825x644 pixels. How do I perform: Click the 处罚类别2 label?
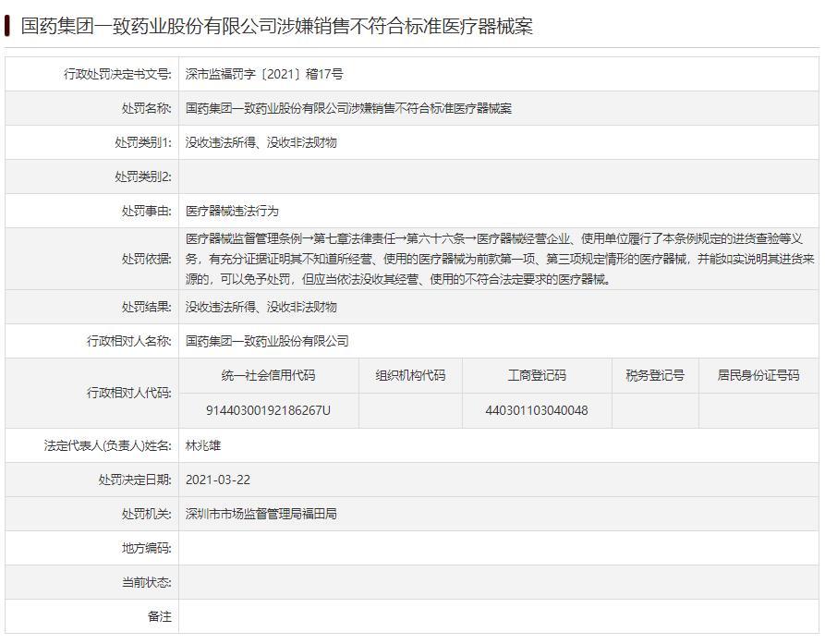[143, 176]
